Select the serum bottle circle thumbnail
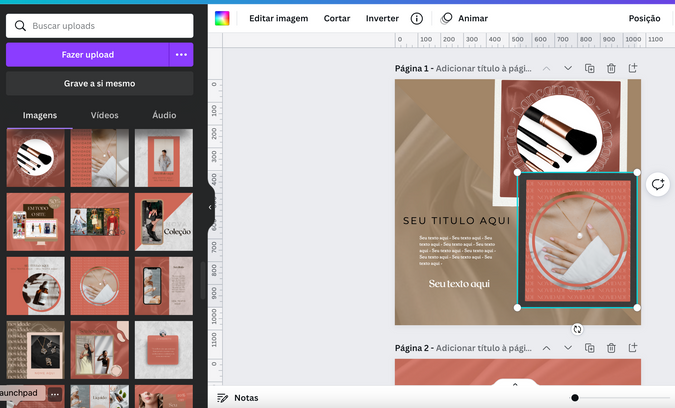Viewport: 675px width, 408px height. coord(36,286)
